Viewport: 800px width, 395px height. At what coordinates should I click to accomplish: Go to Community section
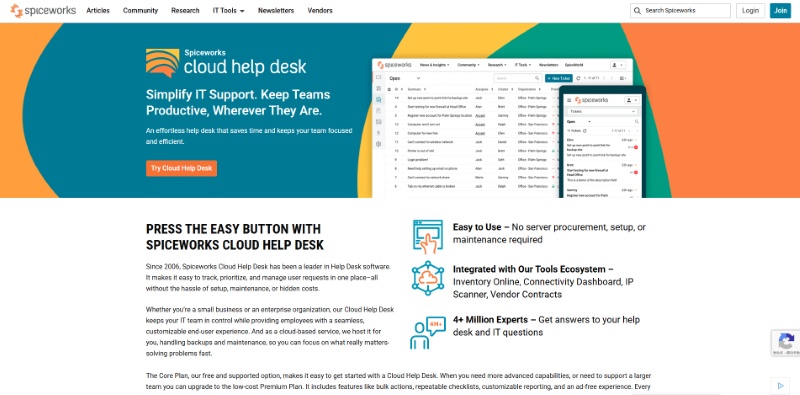(140, 10)
